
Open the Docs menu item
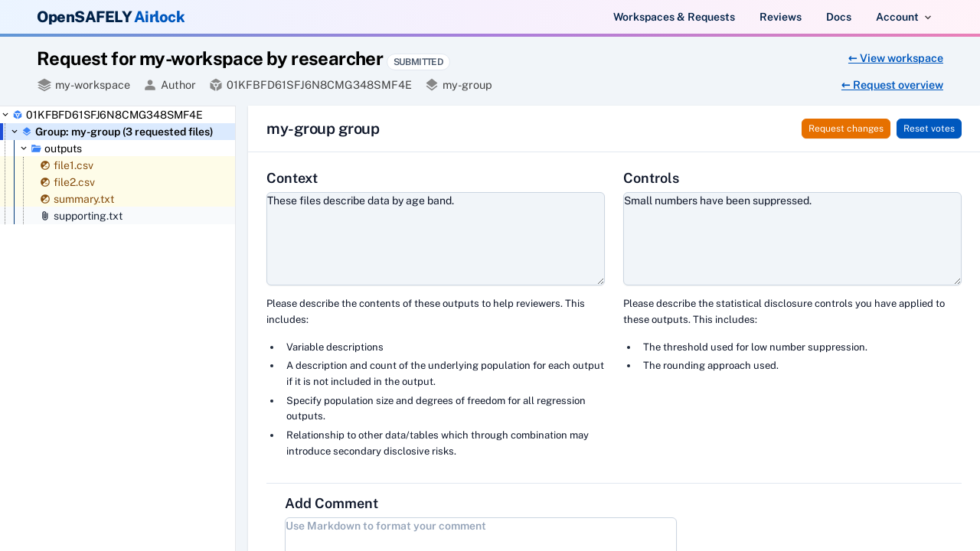838,16
